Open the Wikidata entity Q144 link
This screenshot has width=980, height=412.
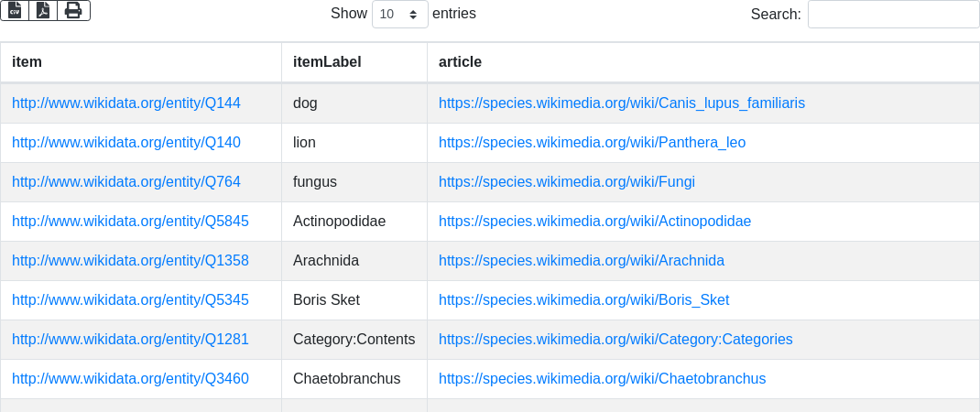(126, 103)
